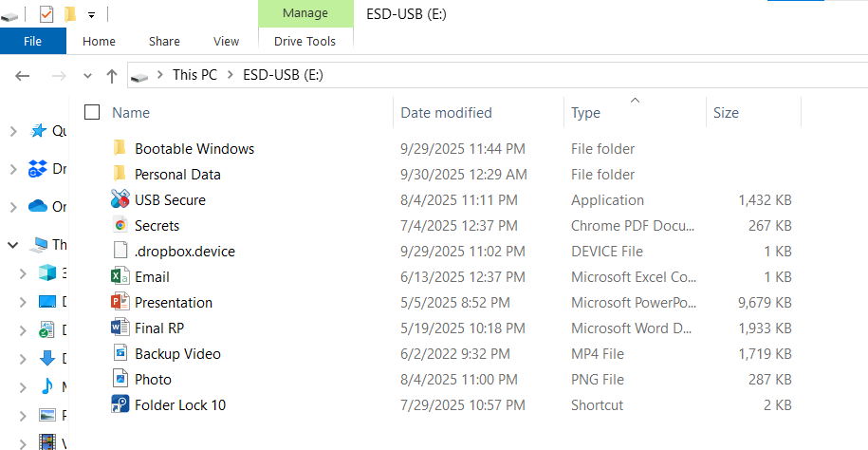
Task: Open the Bootable Windows folder icon
Action: point(120,148)
